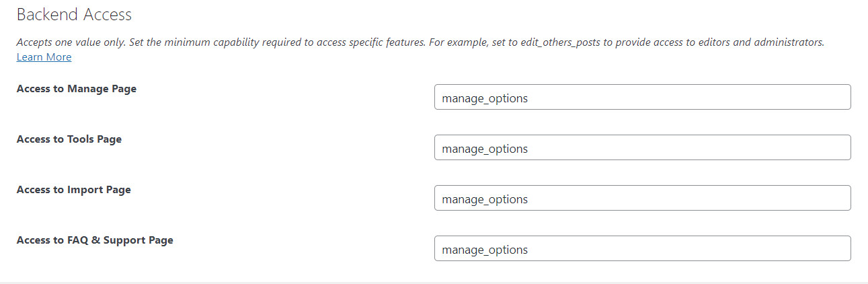Click manage_options text in the Tools Page field

(x=485, y=149)
